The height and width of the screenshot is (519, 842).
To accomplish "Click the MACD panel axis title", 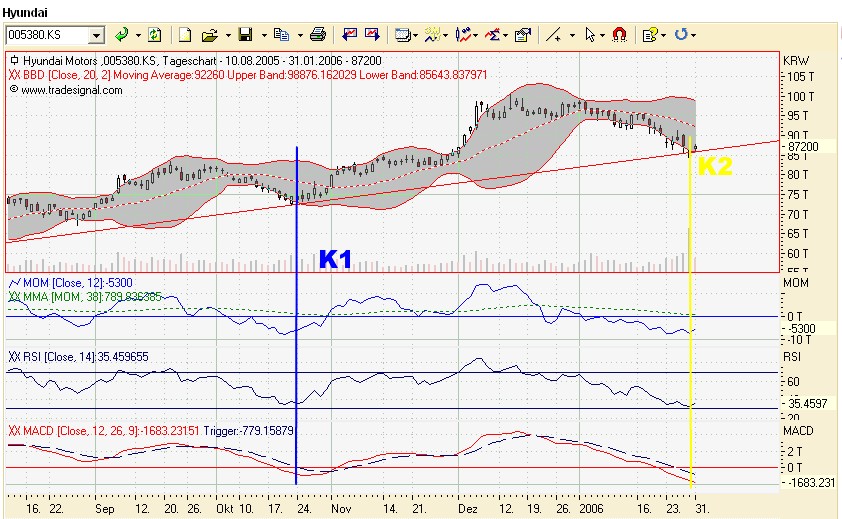I will tap(798, 431).
